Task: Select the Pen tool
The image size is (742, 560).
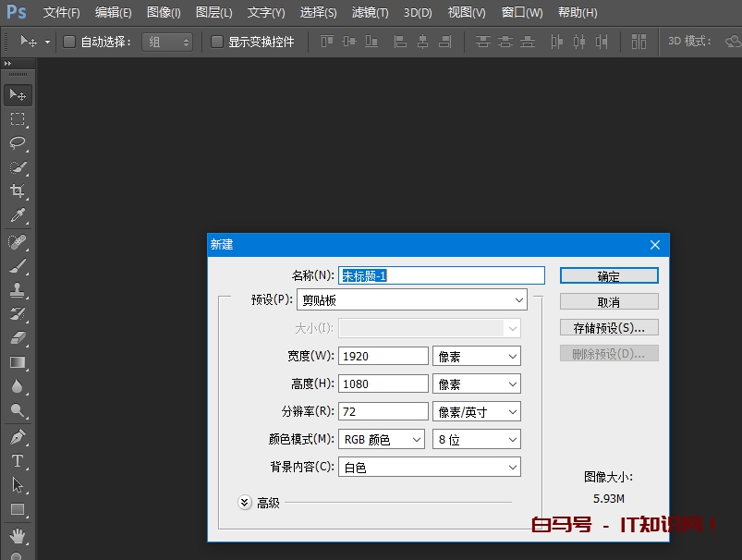Action: coord(18,437)
